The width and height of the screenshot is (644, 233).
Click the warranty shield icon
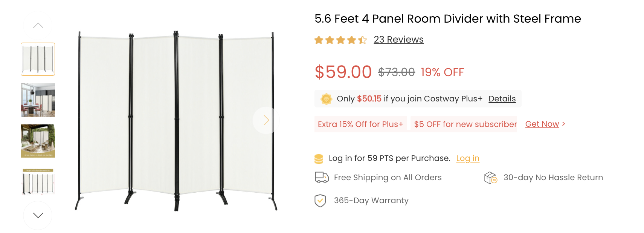point(320,201)
